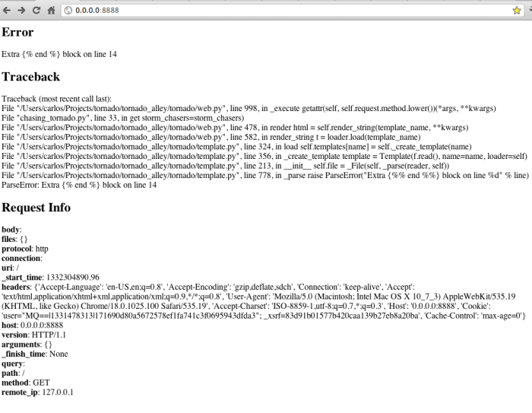Viewport: 532px width, 413px height.
Task: Click the browser Forward arrow
Action: pos(23,10)
